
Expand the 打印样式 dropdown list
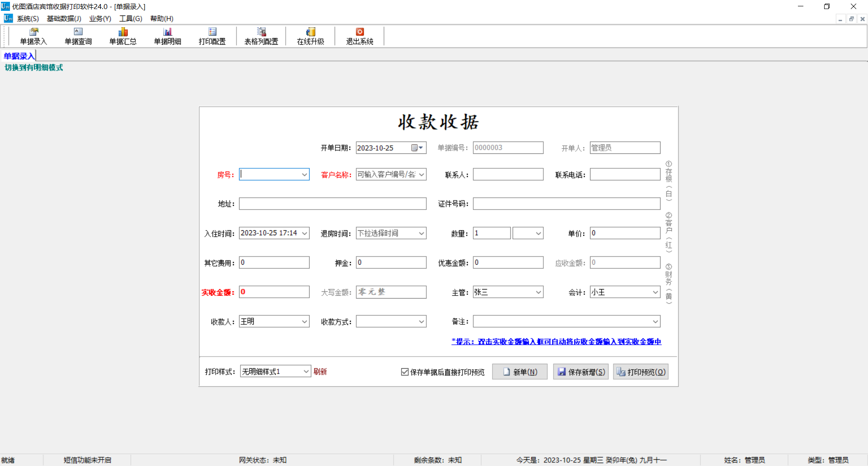(306, 371)
